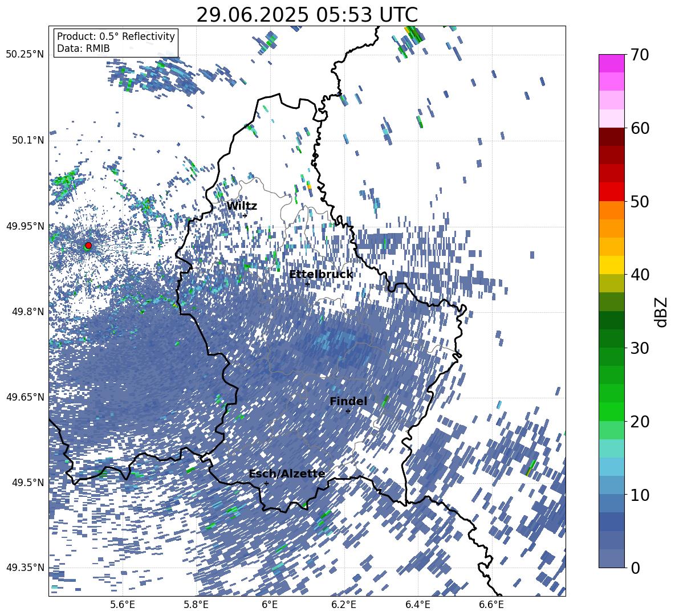Click the colorbar tick label 0
This screenshot has width=675, height=616.
(x=635, y=568)
